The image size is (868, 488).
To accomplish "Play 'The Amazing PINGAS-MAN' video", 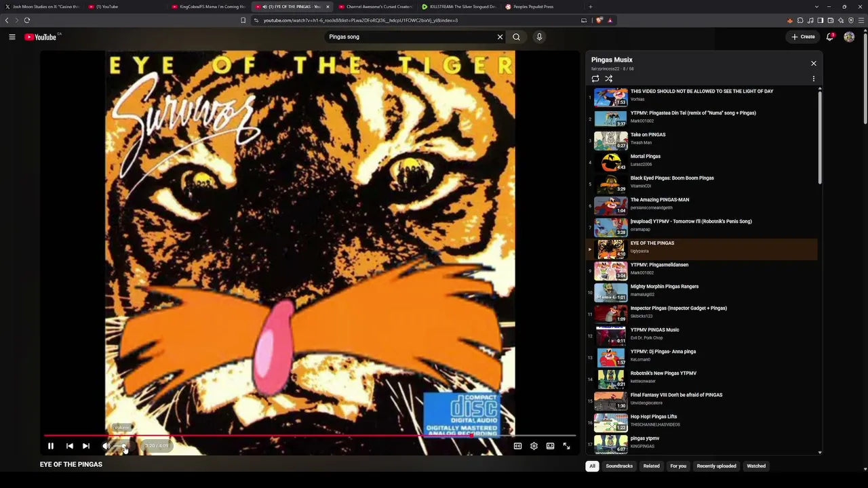I will (702, 205).
